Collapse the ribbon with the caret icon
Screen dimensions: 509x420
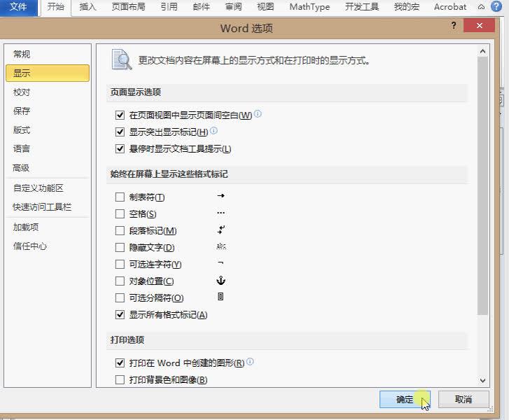point(482,7)
